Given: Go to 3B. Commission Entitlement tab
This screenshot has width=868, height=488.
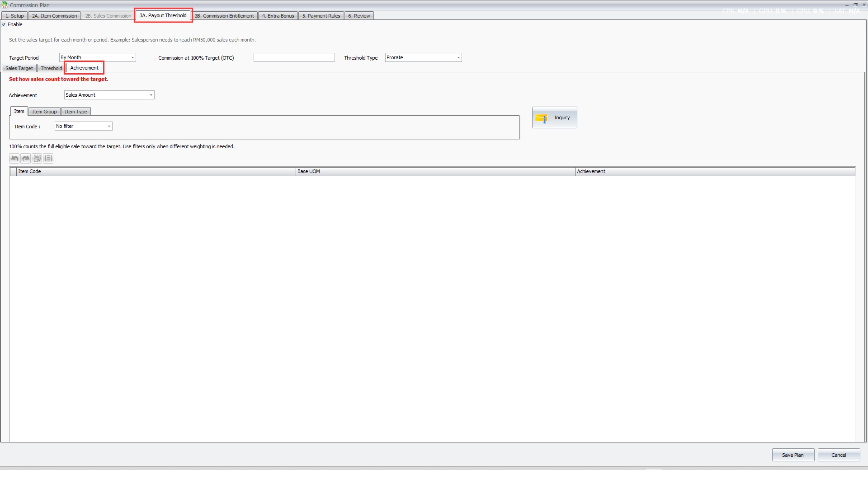Looking at the screenshot, I should (224, 16).
